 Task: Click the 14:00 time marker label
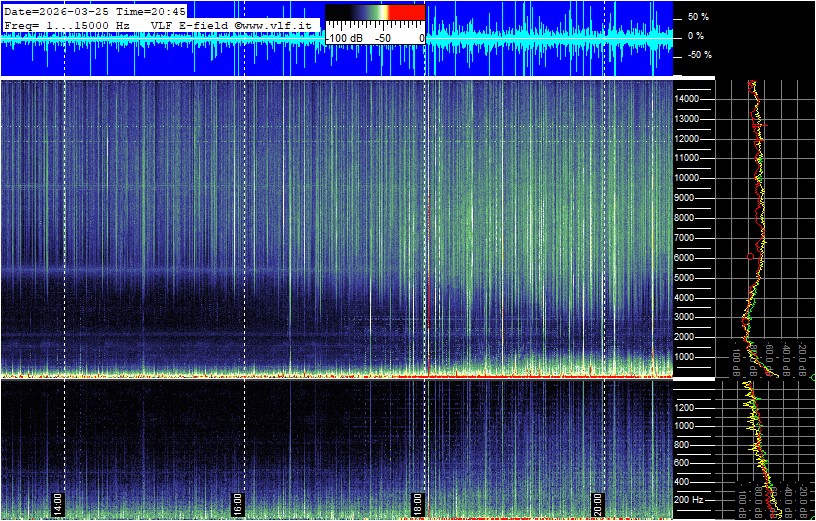point(57,503)
